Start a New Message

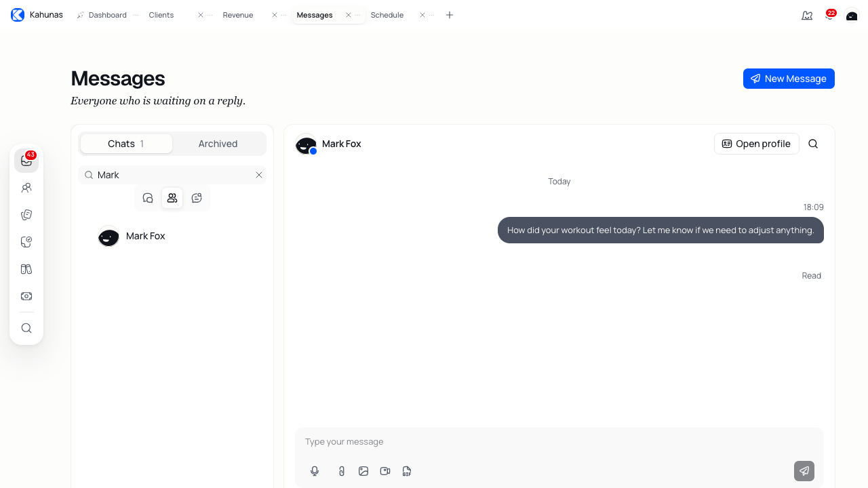(x=789, y=79)
